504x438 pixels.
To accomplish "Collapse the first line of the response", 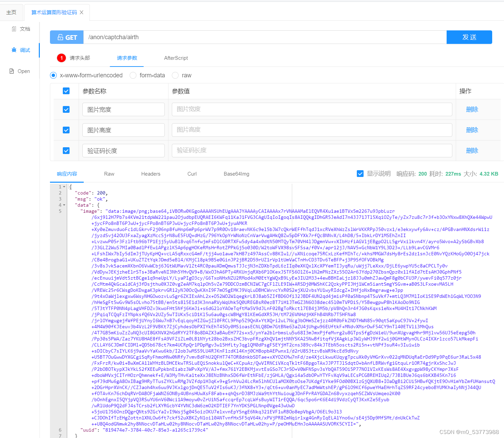I will 64,186.
